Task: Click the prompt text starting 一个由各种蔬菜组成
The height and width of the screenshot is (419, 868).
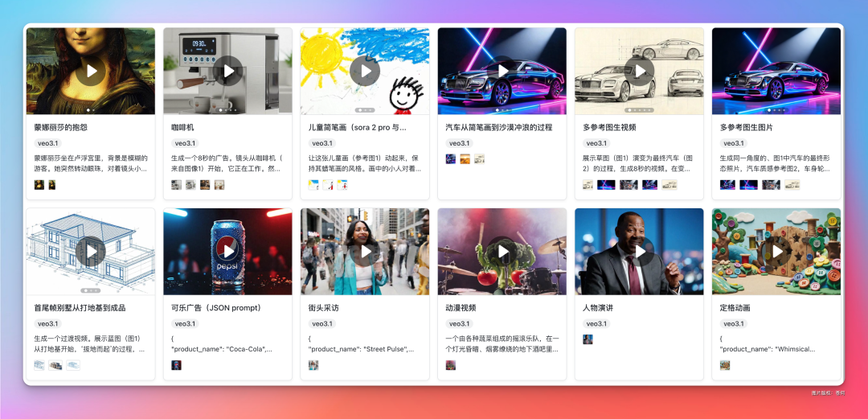Action: click(x=502, y=344)
